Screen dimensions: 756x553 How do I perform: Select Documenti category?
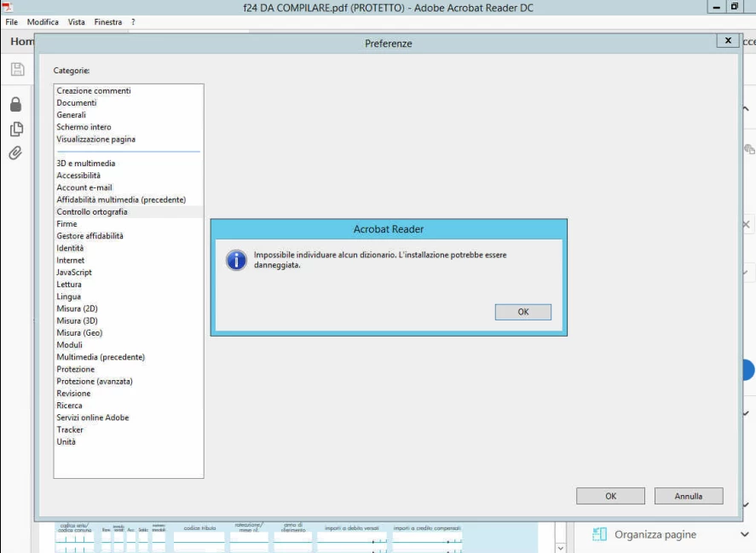(x=128, y=103)
